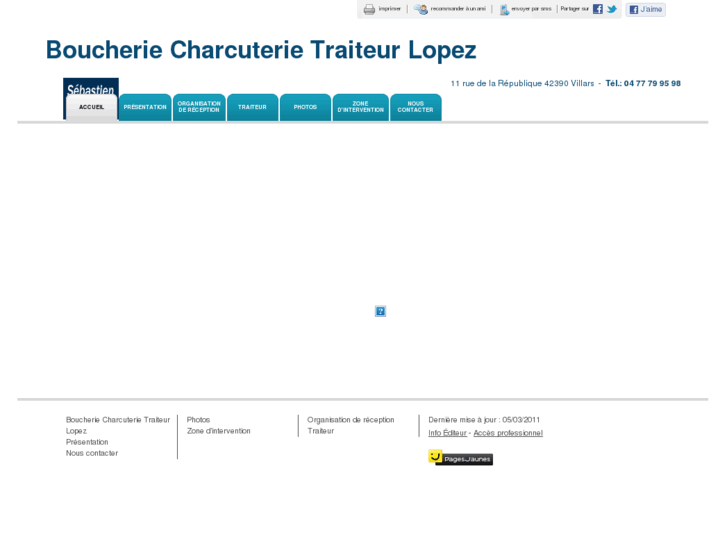Open the Photos tab
This screenshot has width=727, height=545.
click(305, 108)
